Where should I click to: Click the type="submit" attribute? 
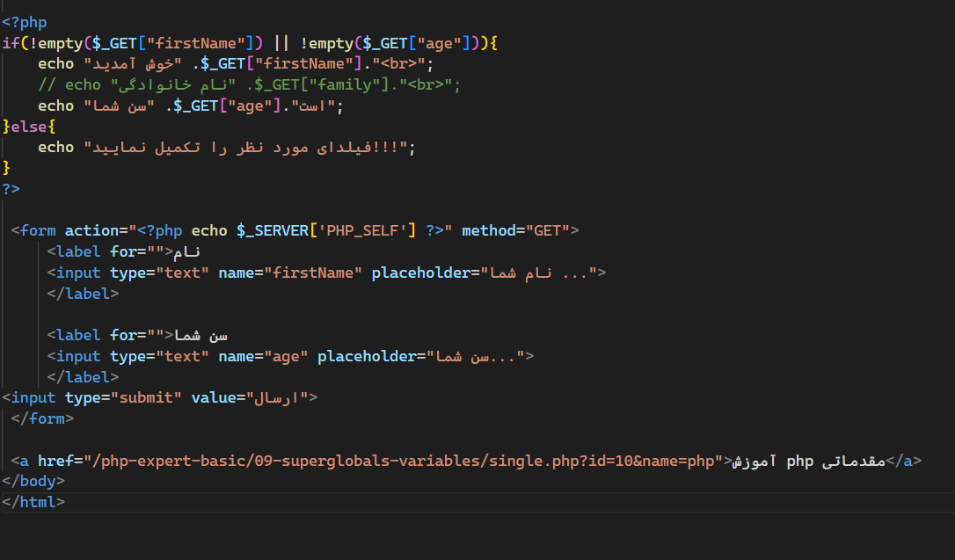[x=124, y=397]
